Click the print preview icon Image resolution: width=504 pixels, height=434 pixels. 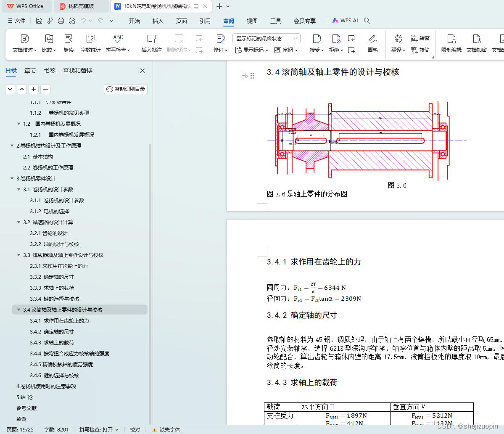tap(72, 21)
